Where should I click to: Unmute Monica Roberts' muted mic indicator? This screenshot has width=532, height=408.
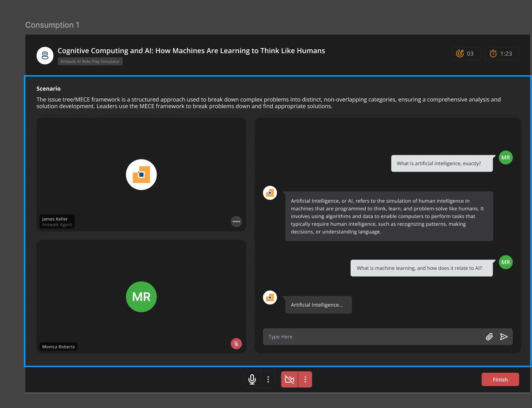(x=236, y=344)
